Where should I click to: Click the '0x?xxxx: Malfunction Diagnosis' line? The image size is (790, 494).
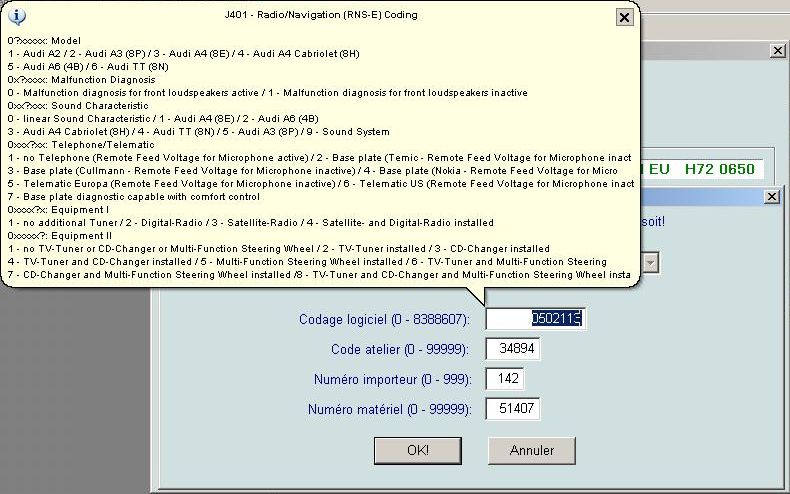tap(82, 80)
